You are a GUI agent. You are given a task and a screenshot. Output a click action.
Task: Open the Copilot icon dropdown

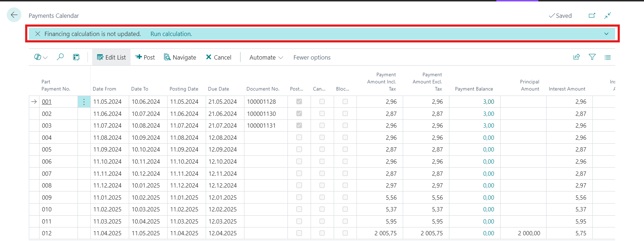coord(41,57)
